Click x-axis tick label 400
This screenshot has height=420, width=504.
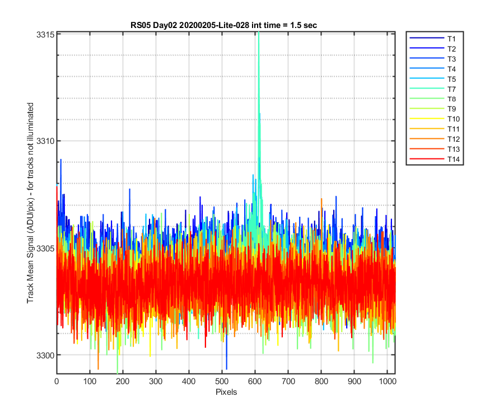[x=189, y=381]
